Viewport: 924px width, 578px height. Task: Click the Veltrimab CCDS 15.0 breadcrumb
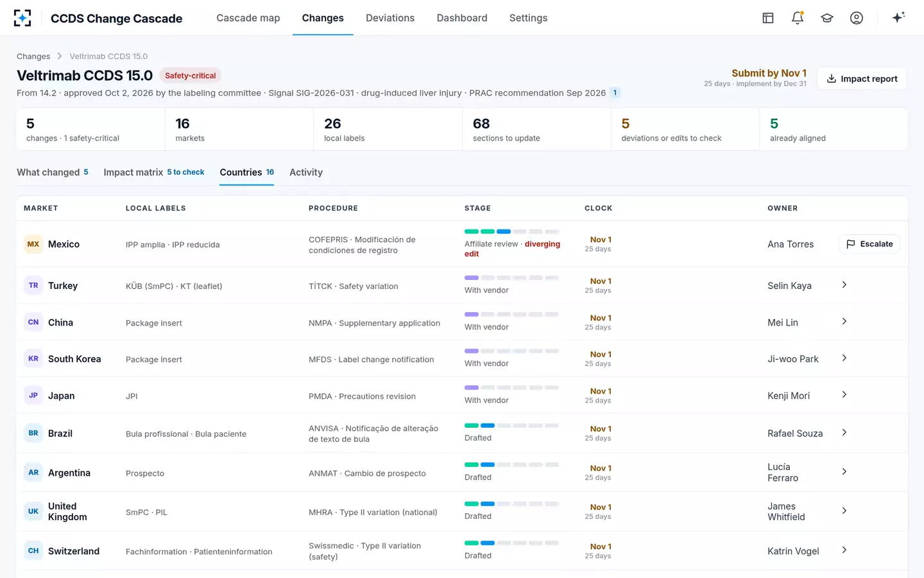[x=108, y=57]
